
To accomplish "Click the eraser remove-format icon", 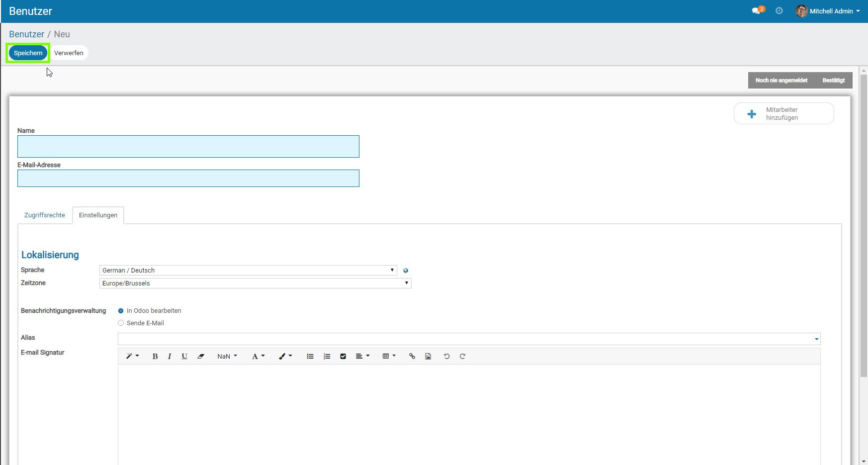I will (201, 356).
